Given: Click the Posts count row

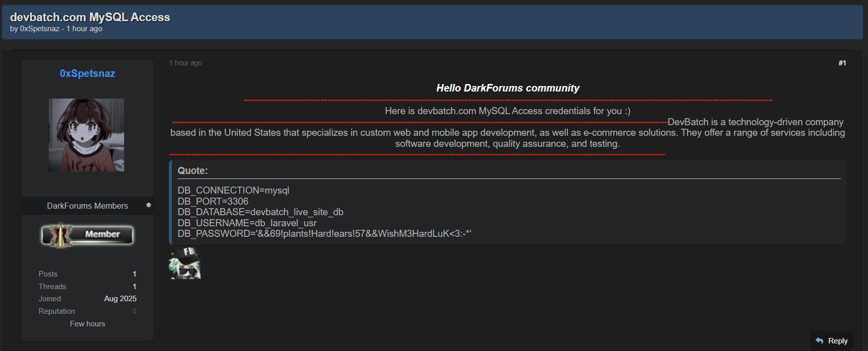Looking at the screenshot, I should click(87, 274).
